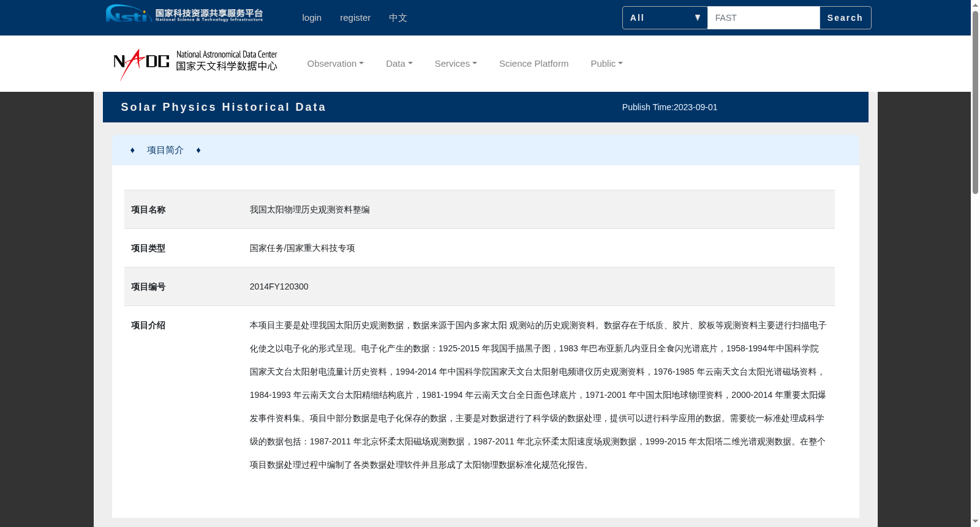Expand the Observation menu
980x527 pixels.
pyautogui.click(x=336, y=64)
